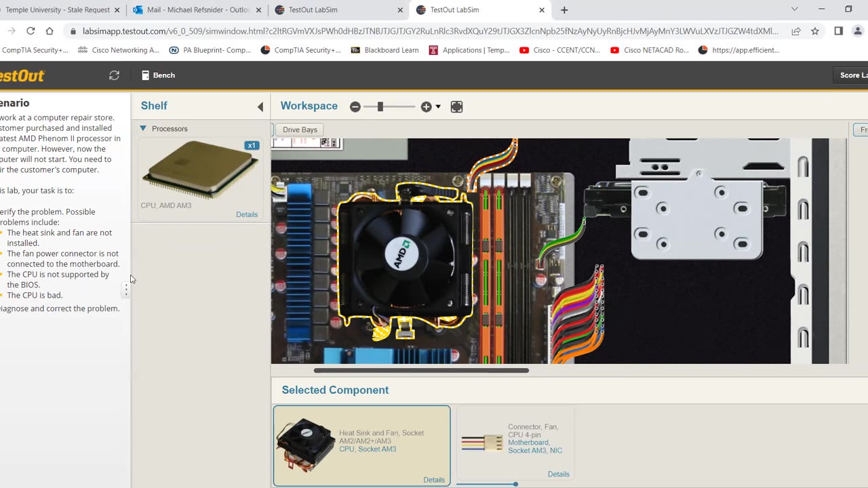Open Cisco Networking A... bookmark
Viewport: 868px width, 488px height.
tap(119, 50)
